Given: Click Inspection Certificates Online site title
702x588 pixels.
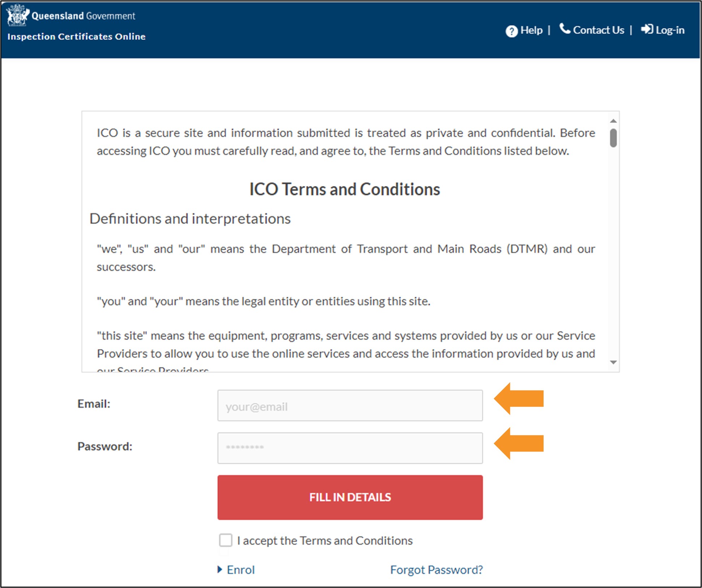Looking at the screenshot, I should pyautogui.click(x=76, y=36).
